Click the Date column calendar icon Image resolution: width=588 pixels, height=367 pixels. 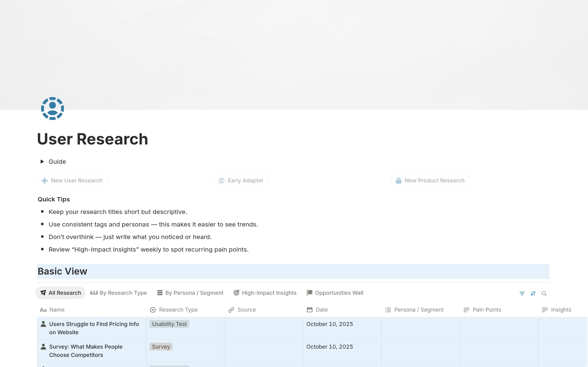point(310,310)
